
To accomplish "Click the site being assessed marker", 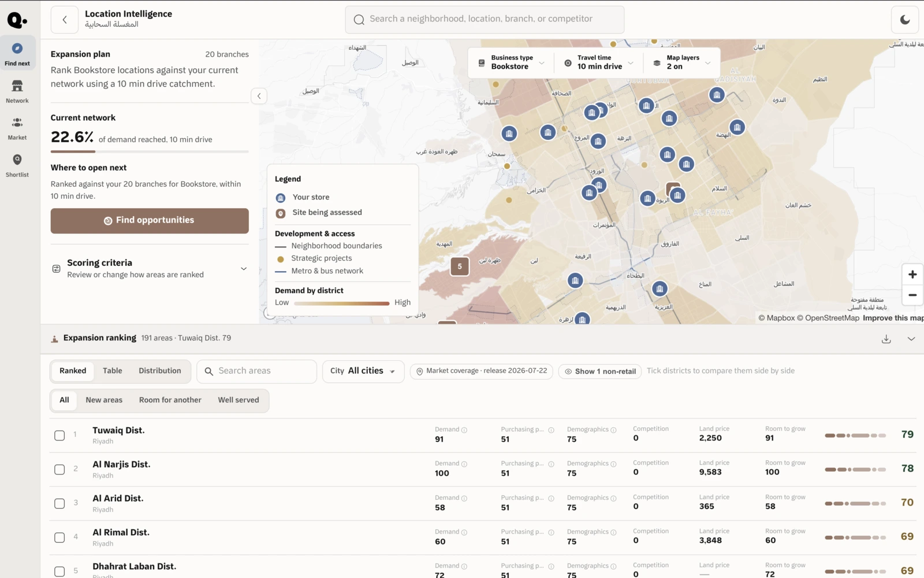I will [x=672, y=188].
